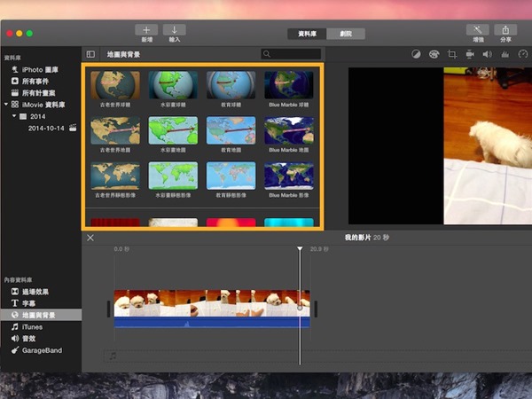Select the crop tool above the viewer

pos(451,54)
